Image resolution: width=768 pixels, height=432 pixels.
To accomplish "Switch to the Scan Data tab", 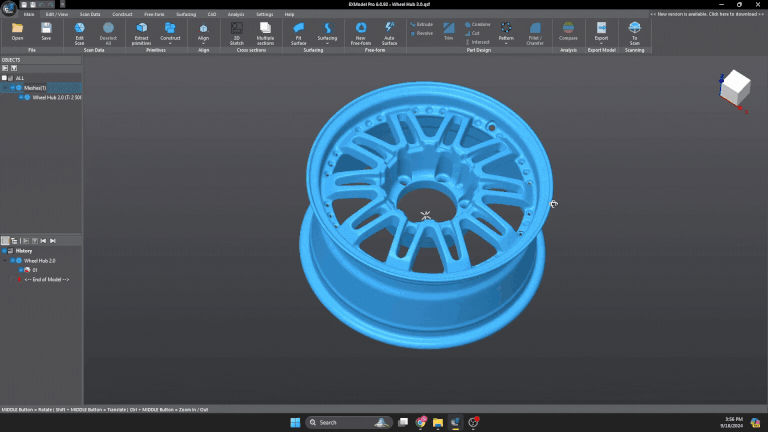I will 89,15.
